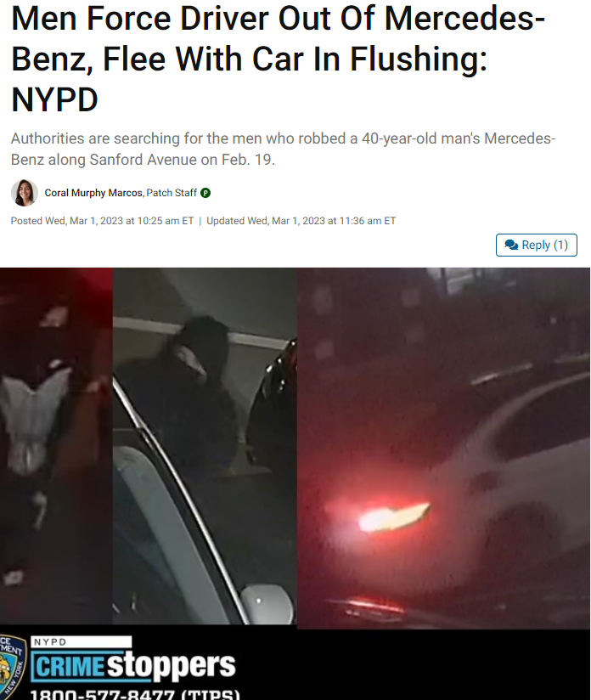
Task: Open middle hooded suspect surveillance photo
Action: coord(205,445)
